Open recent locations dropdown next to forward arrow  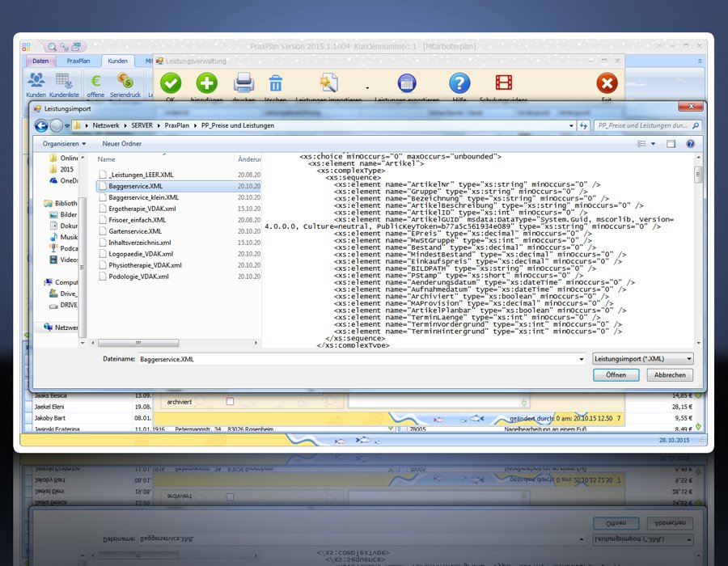tap(67, 125)
